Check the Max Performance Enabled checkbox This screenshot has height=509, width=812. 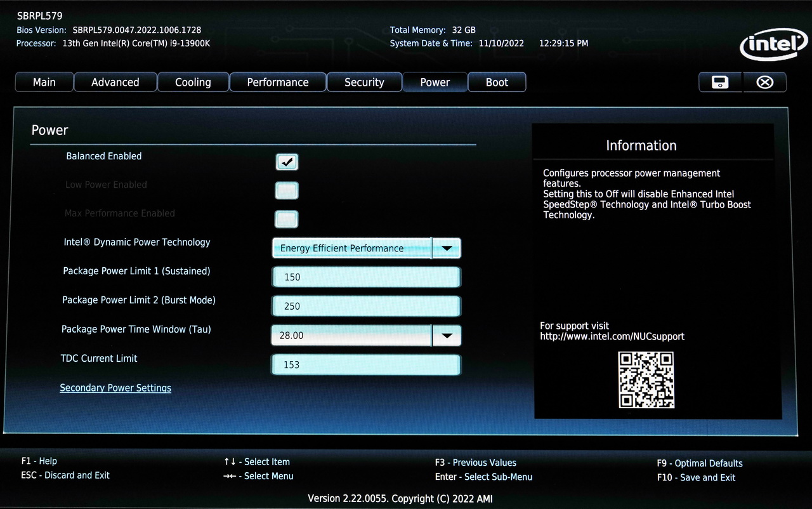click(287, 219)
